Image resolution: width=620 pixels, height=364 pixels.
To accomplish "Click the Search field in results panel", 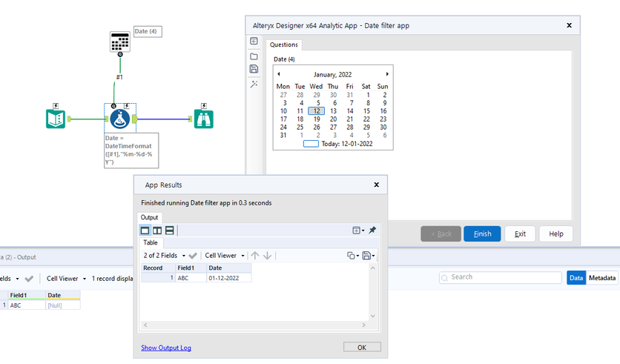I will click(501, 277).
